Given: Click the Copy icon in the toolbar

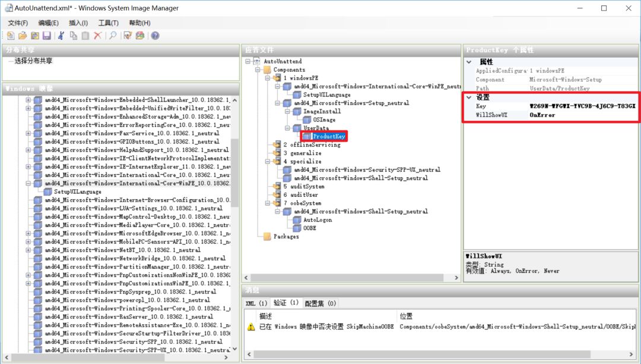Looking at the screenshot, I should [x=74, y=36].
